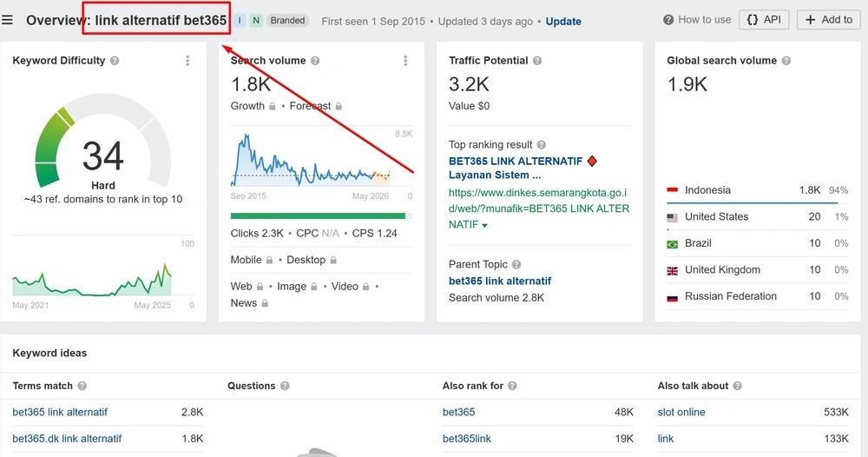Screen dimensions: 868x457
Task: Click the lock icon next to Desktop
Action: click(x=333, y=260)
